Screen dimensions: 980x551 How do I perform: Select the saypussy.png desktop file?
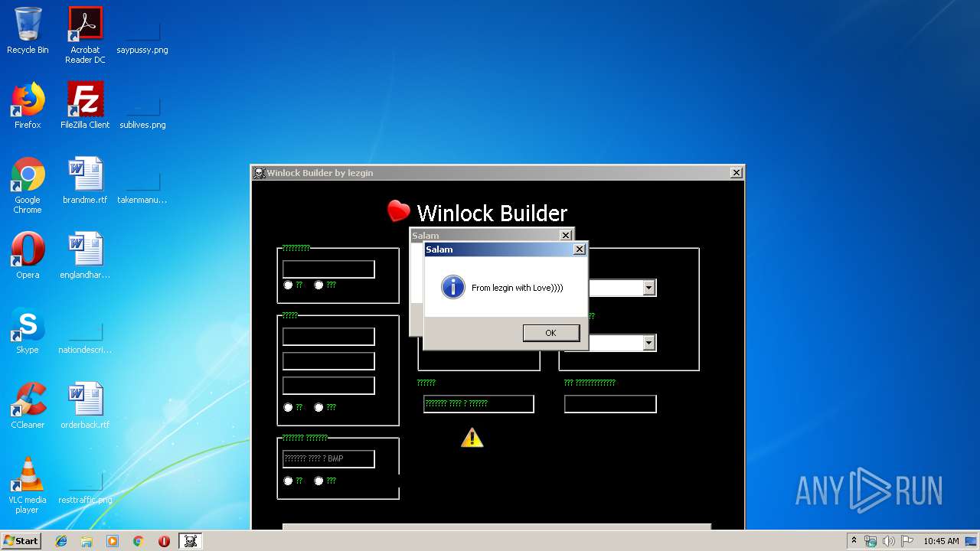tap(142, 31)
